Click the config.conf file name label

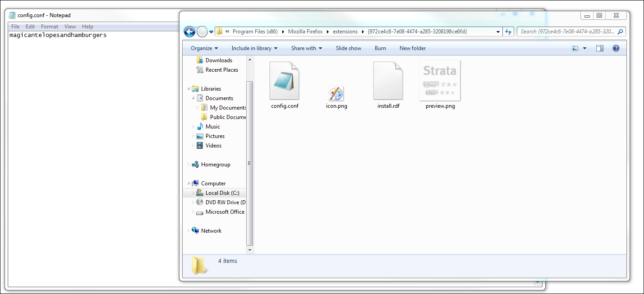coord(285,106)
